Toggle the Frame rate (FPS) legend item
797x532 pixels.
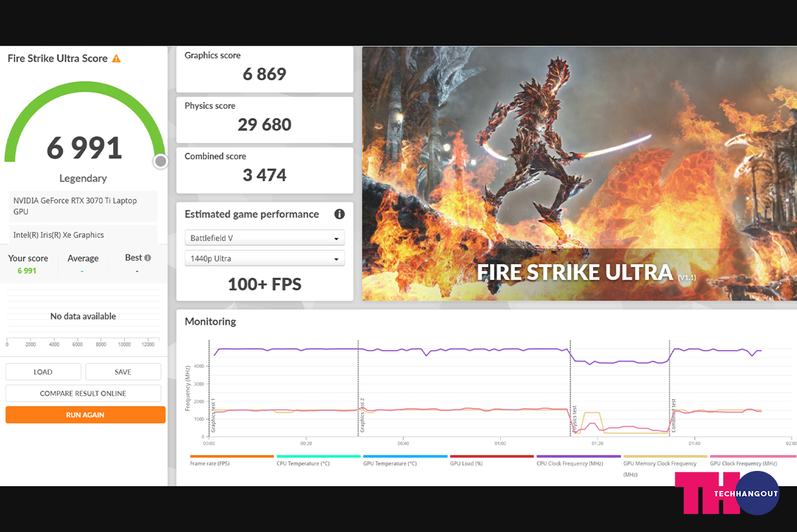pyautogui.click(x=232, y=460)
